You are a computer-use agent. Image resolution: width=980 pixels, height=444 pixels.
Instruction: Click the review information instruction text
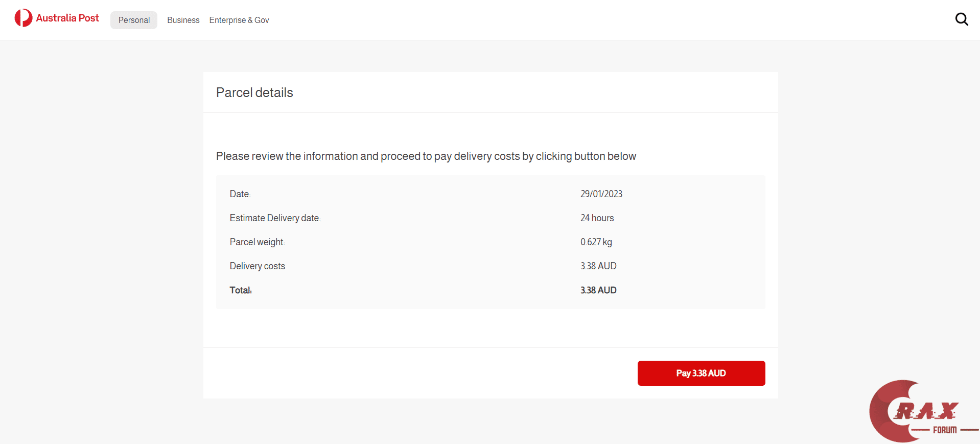click(426, 156)
